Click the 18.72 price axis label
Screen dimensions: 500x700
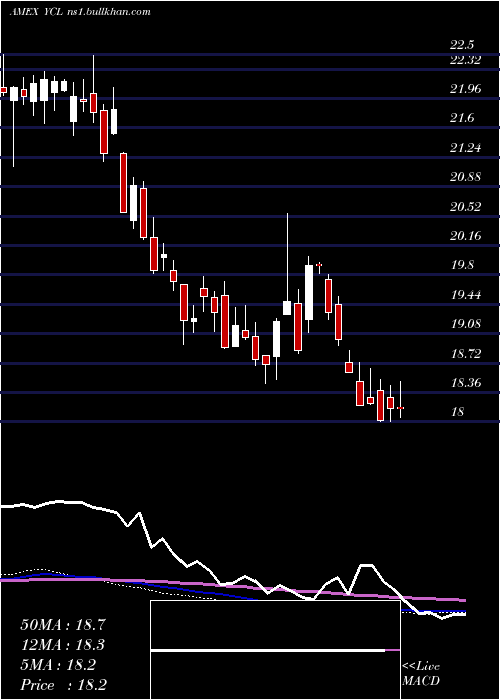click(466, 354)
